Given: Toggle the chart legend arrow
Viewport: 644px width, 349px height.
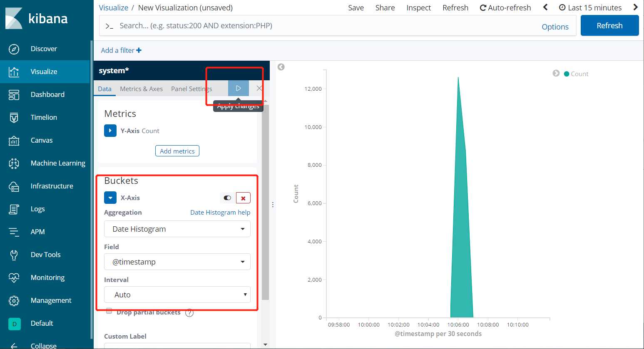Looking at the screenshot, I should tap(556, 73).
